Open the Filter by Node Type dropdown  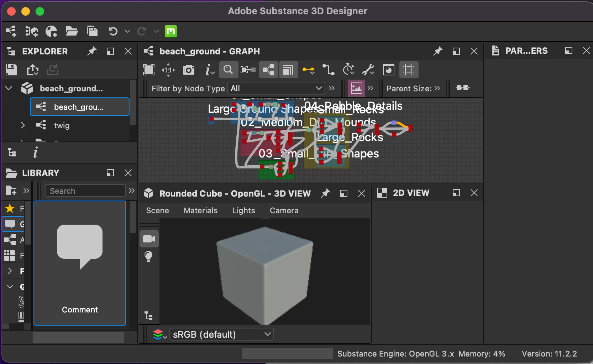(x=276, y=88)
